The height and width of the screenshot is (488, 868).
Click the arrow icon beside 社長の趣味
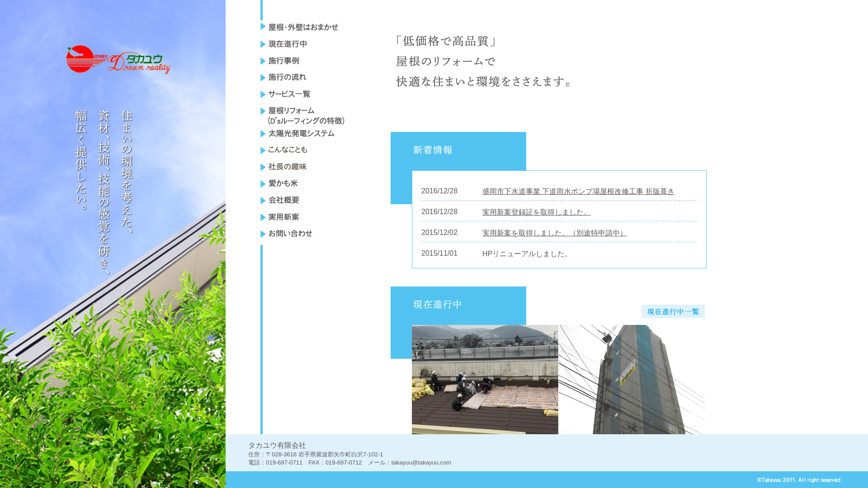262,167
